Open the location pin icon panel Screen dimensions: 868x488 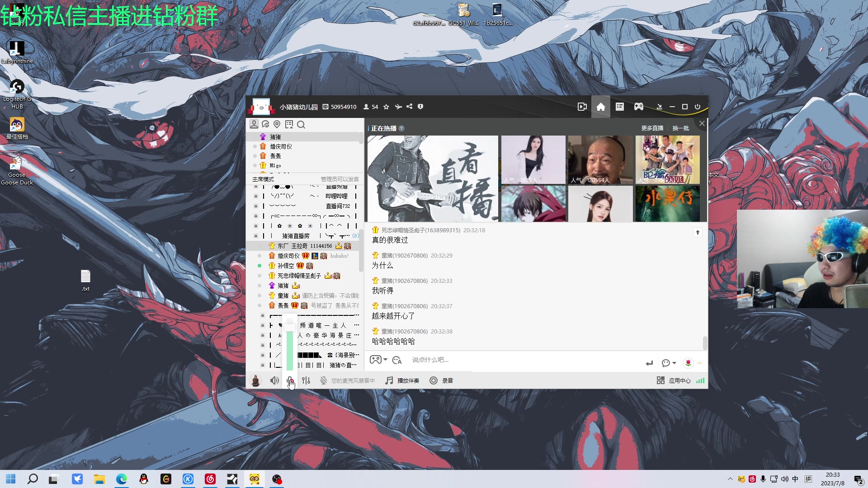point(277,124)
